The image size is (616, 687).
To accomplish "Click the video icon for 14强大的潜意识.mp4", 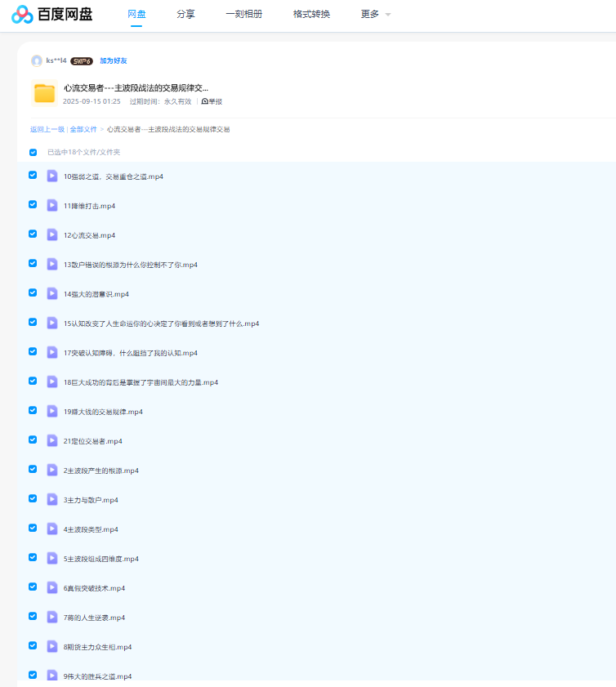I will (52, 293).
